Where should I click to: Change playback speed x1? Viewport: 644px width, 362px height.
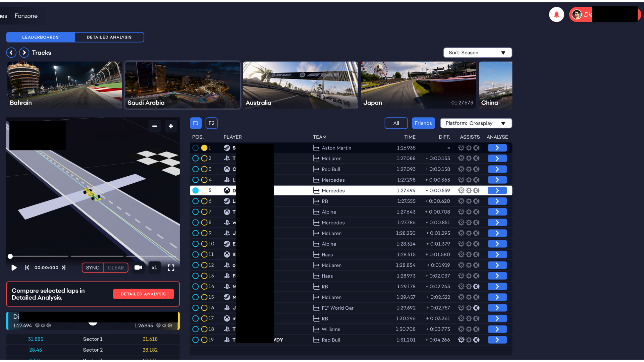pos(155,267)
